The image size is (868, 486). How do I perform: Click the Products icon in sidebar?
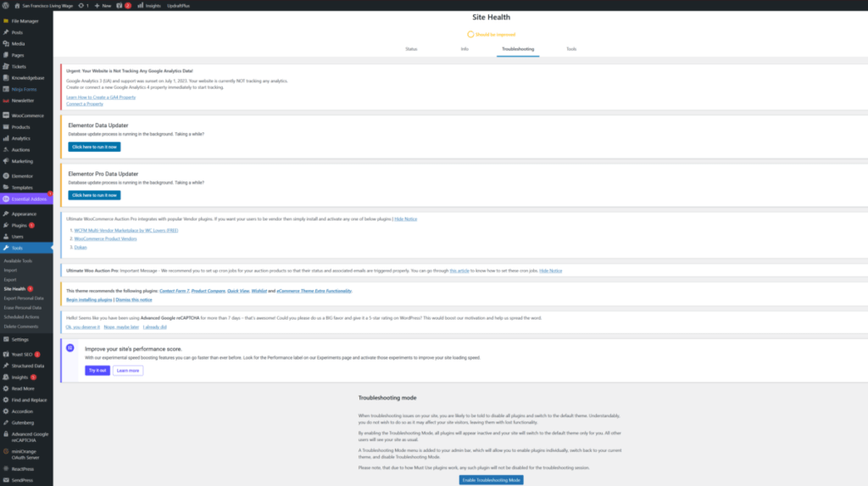6,127
